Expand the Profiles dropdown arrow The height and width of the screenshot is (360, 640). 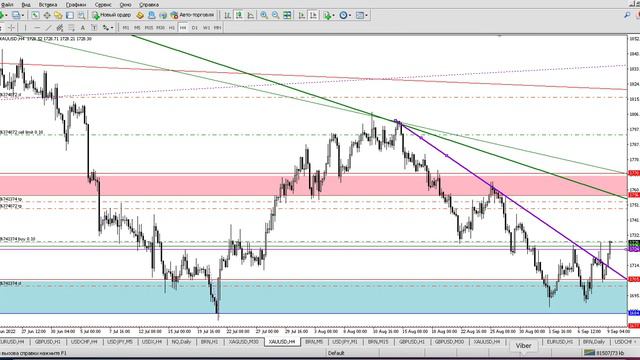coord(22,15)
